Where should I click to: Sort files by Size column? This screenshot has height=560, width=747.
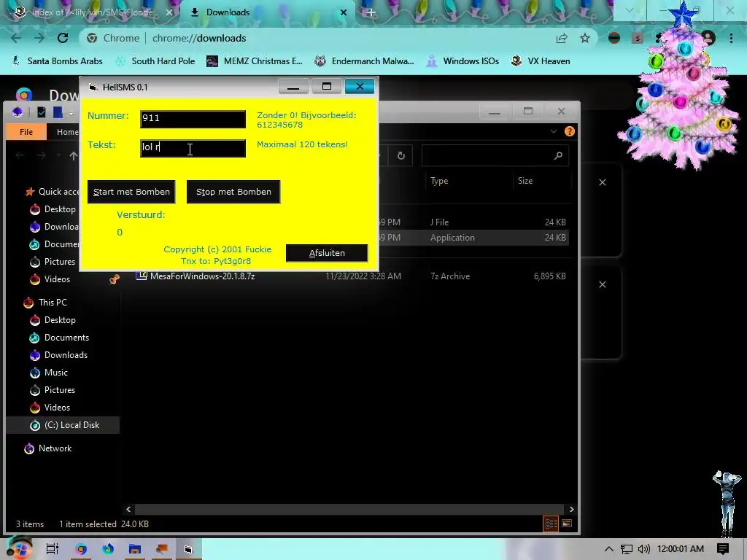pyautogui.click(x=525, y=181)
